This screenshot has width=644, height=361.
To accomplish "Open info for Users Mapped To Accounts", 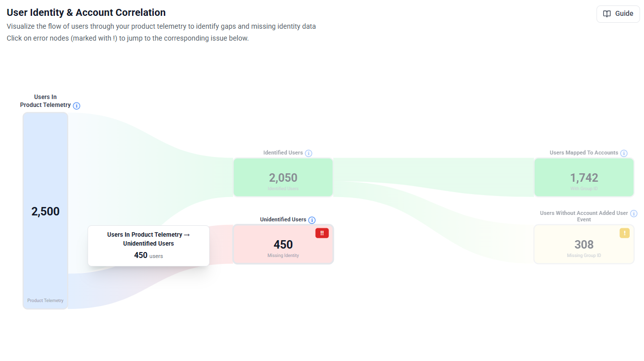I will (x=624, y=153).
